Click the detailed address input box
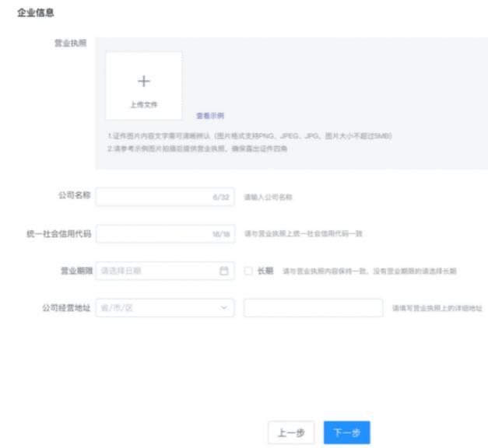 click(x=313, y=308)
